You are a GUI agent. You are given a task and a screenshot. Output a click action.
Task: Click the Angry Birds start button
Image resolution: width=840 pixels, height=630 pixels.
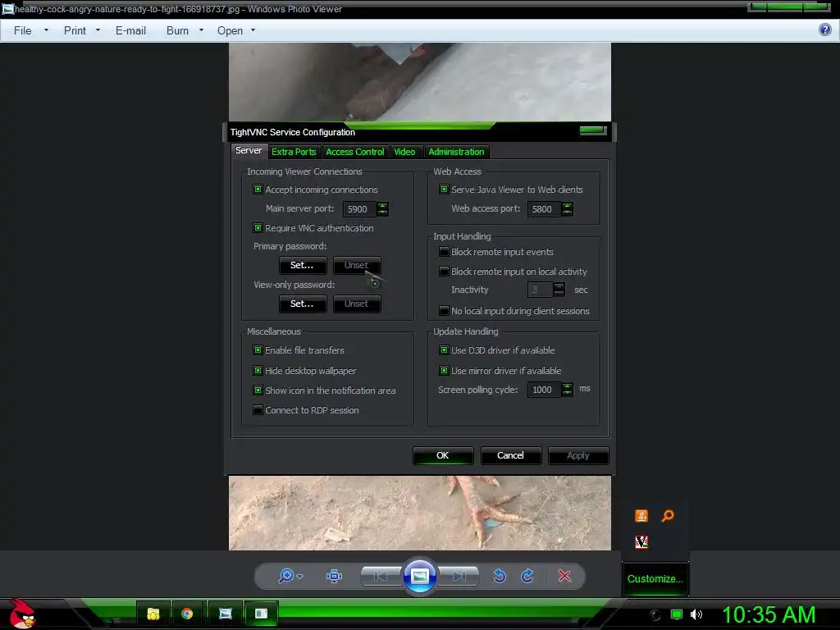click(22, 614)
